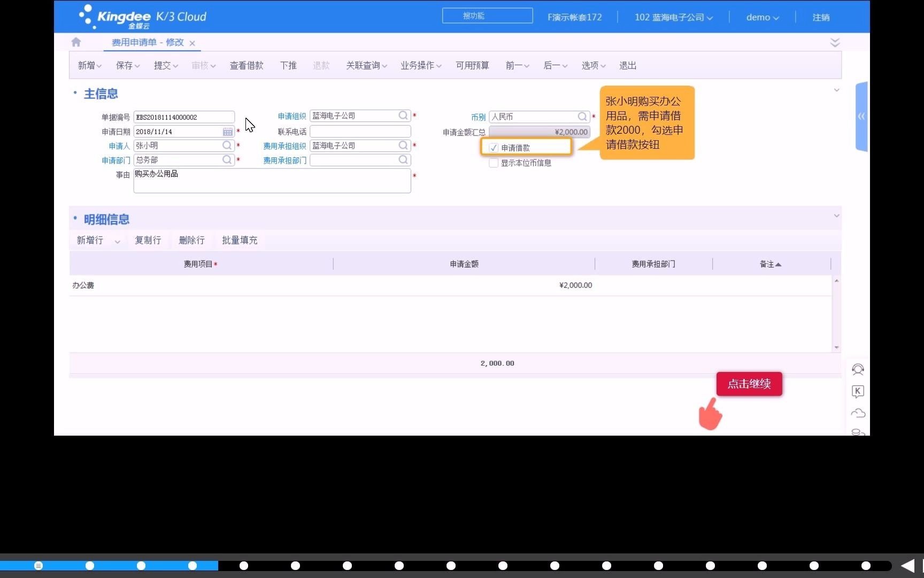Collapse the top tab bar double chevron
The width and height of the screenshot is (924, 578).
835,42
